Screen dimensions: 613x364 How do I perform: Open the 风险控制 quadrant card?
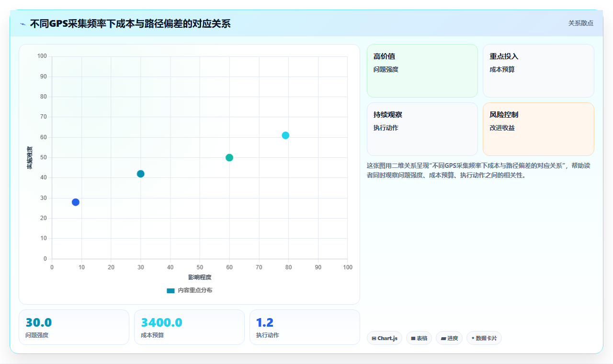(x=538, y=129)
